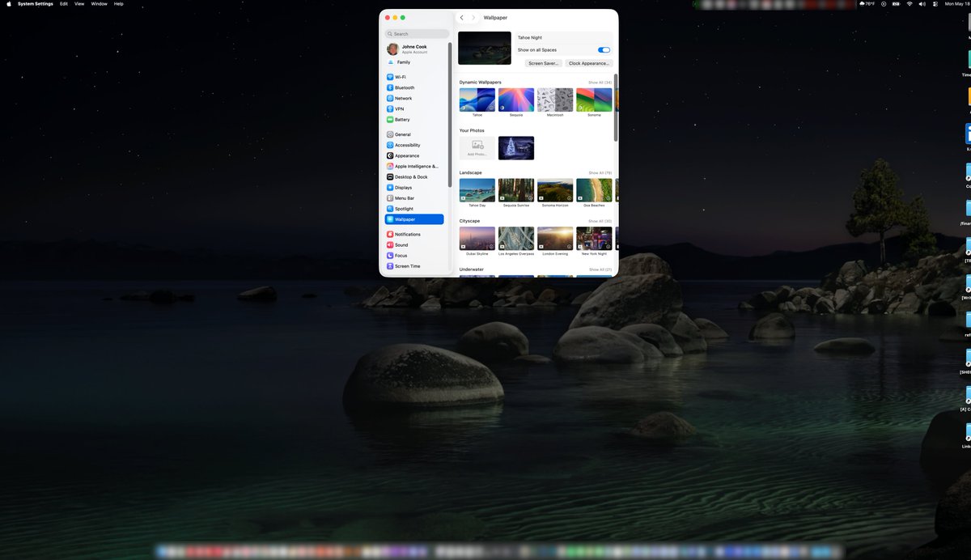This screenshot has width=971, height=560.
Task: Select the highlighted Wallpaper sidebar item
Action: [414, 219]
